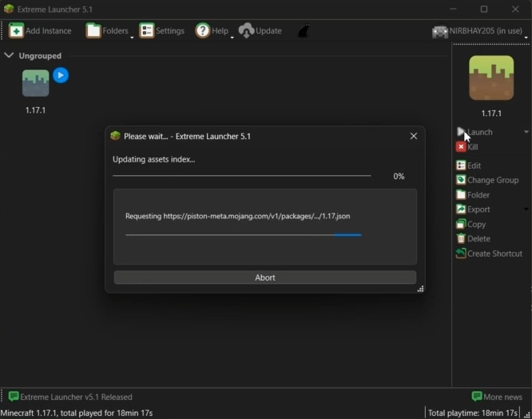
Task: Open More news
Action: coord(497,397)
